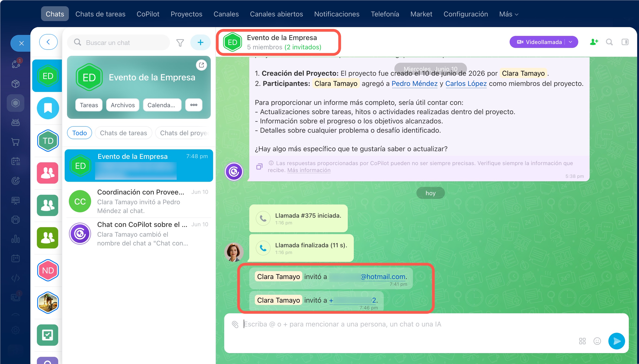The width and height of the screenshot is (639, 364).
Task: Open the project in a new window icon
Action: 201,65
